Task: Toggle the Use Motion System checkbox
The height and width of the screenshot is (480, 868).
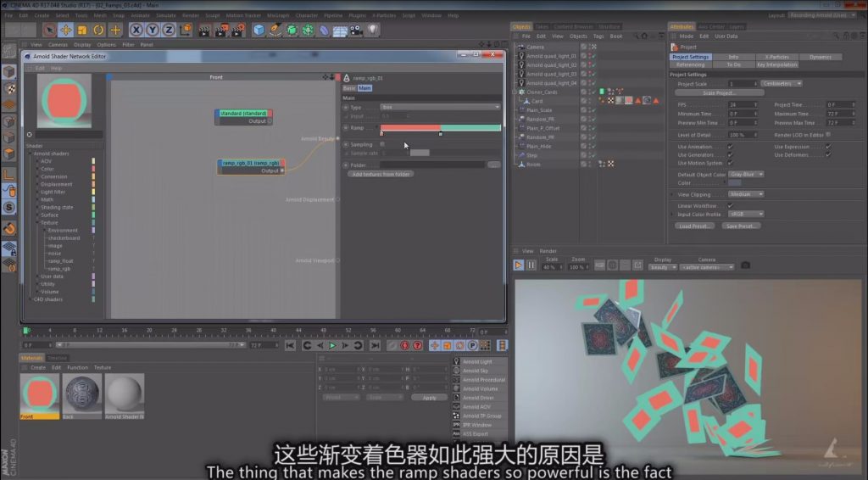Action: click(730, 164)
